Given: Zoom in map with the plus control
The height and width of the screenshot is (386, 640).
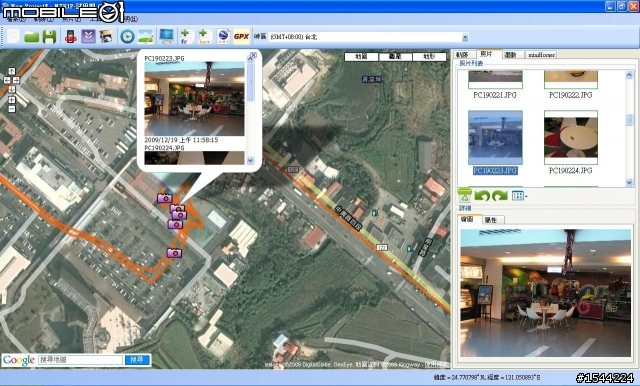Looking at the screenshot, I should coord(11,100).
